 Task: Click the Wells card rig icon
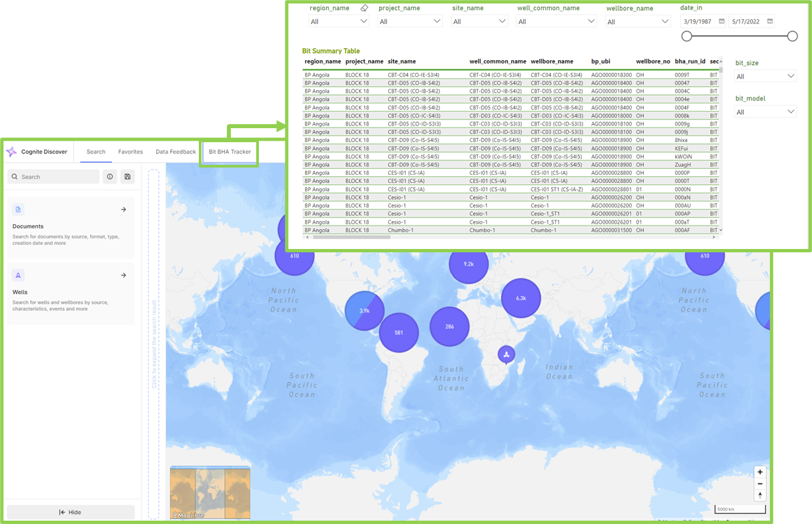coord(18,275)
